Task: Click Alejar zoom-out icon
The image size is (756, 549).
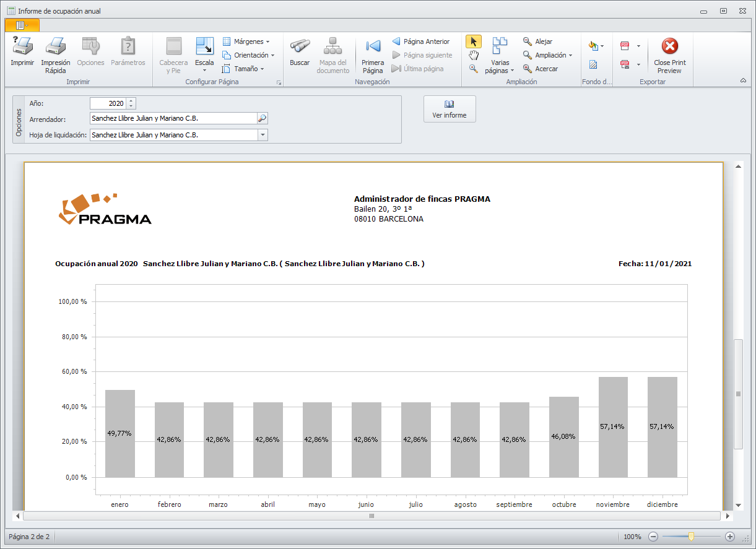Action: [528, 41]
